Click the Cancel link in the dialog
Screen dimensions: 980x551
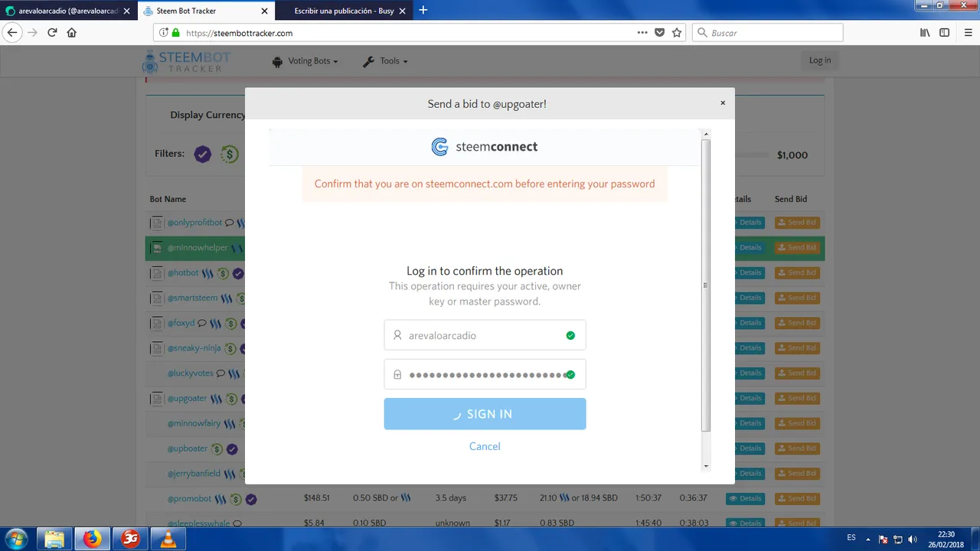[x=485, y=446]
